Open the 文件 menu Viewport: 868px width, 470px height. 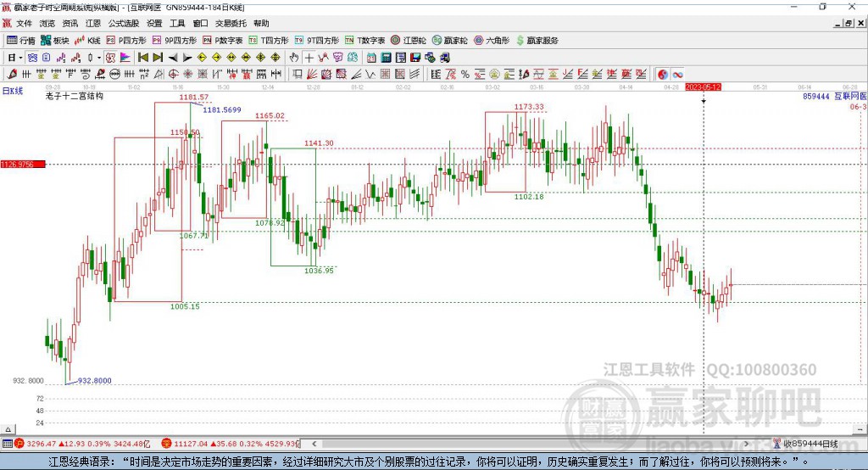coord(24,23)
